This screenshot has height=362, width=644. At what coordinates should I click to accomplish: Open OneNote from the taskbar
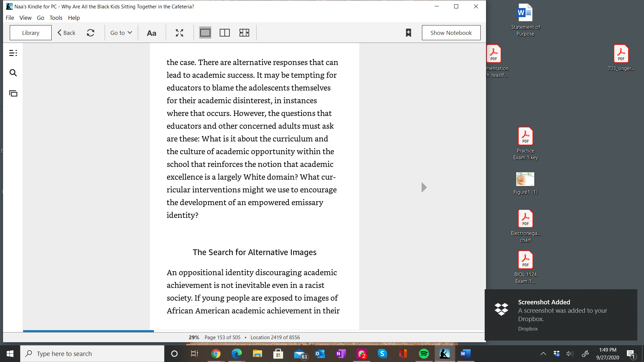[341, 354]
